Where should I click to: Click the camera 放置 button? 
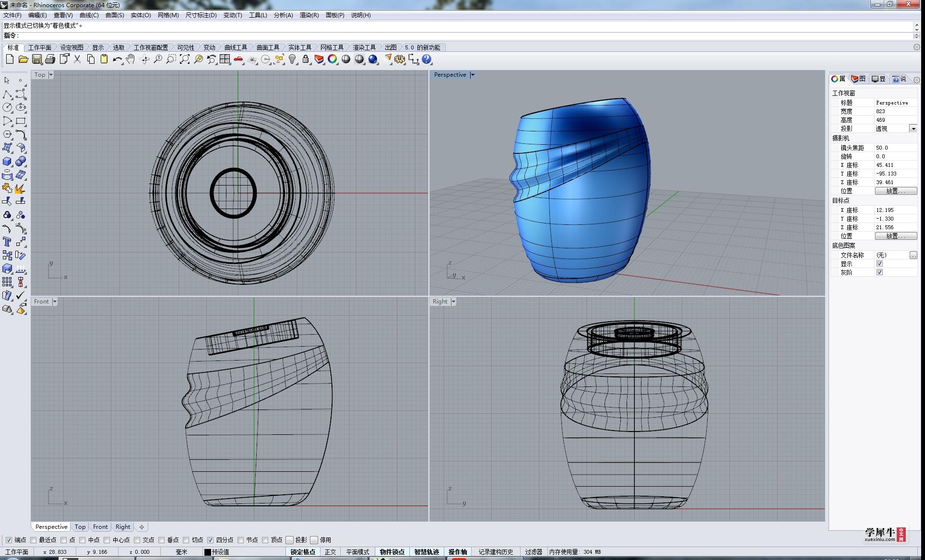point(896,191)
